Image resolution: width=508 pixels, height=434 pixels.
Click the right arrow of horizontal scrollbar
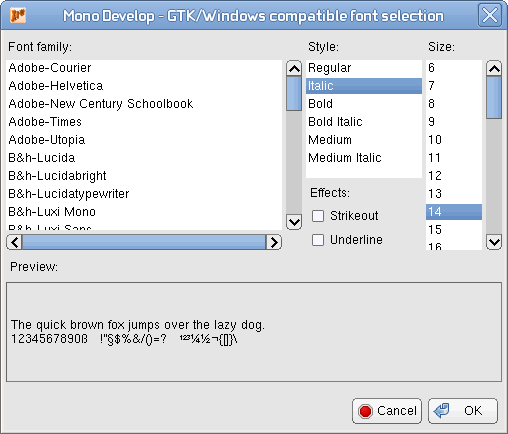point(274,242)
